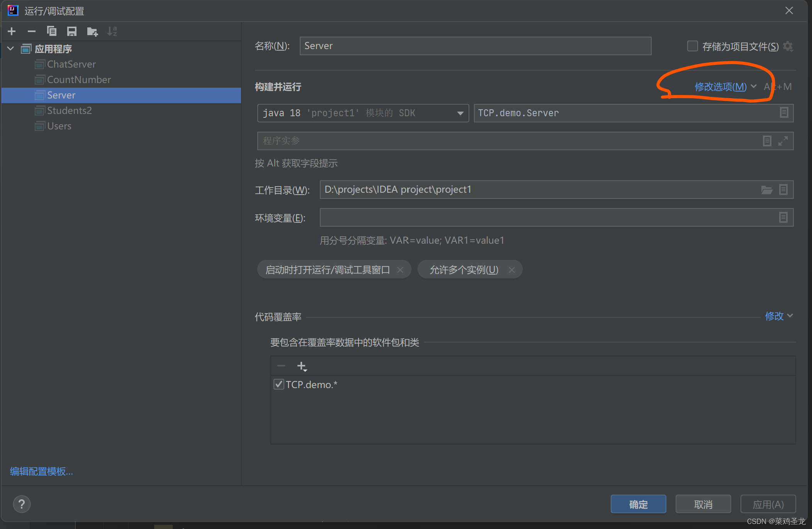The image size is (812, 529).
Task: Browse for the main class TCP.demo.Server
Action: [x=784, y=113]
